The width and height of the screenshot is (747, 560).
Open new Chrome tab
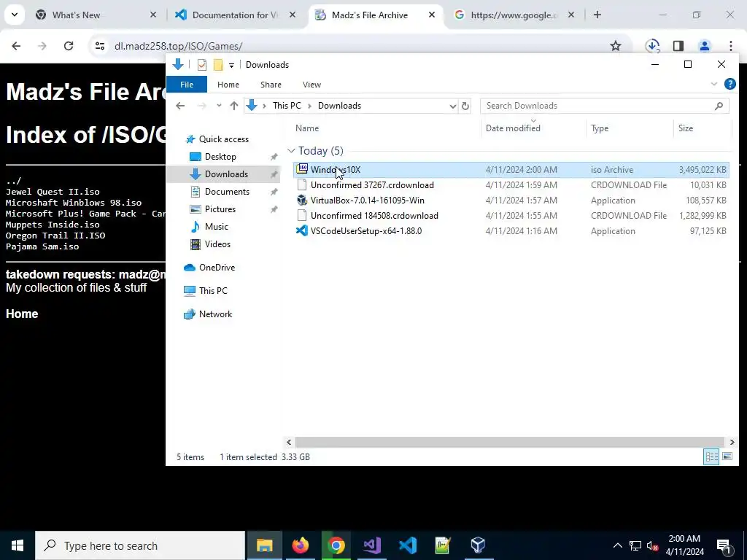[597, 15]
